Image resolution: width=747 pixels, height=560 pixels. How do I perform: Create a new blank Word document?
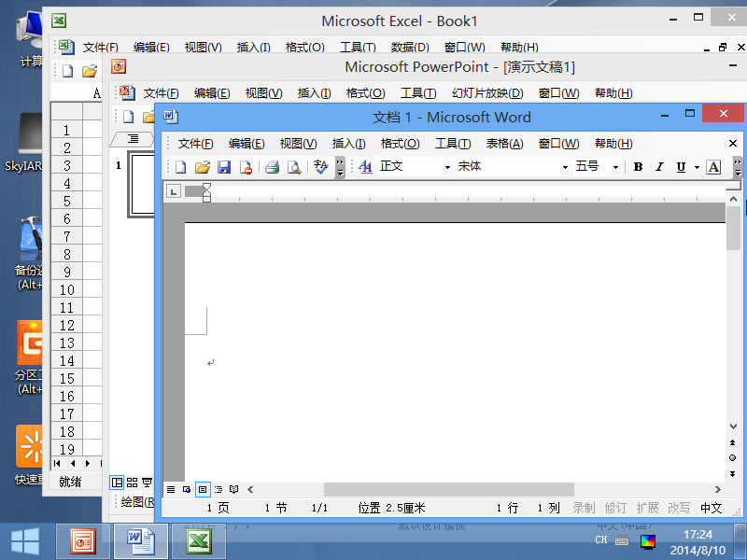[x=180, y=167]
